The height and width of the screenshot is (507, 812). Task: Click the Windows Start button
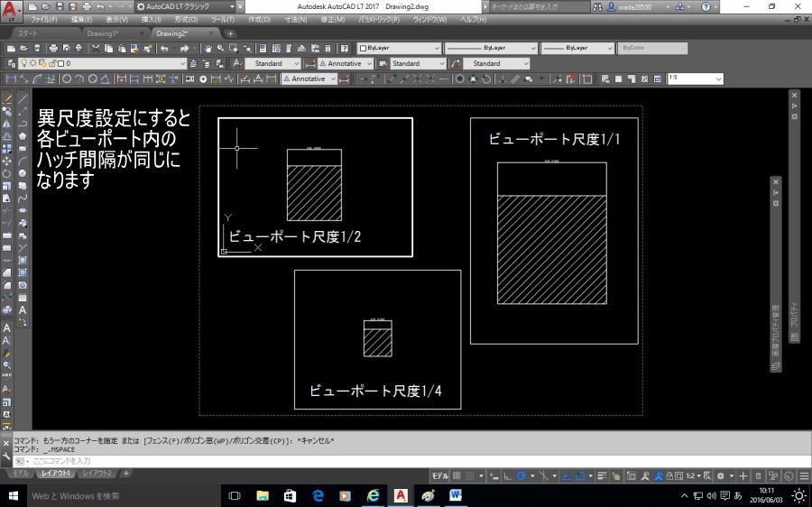click(13, 495)
